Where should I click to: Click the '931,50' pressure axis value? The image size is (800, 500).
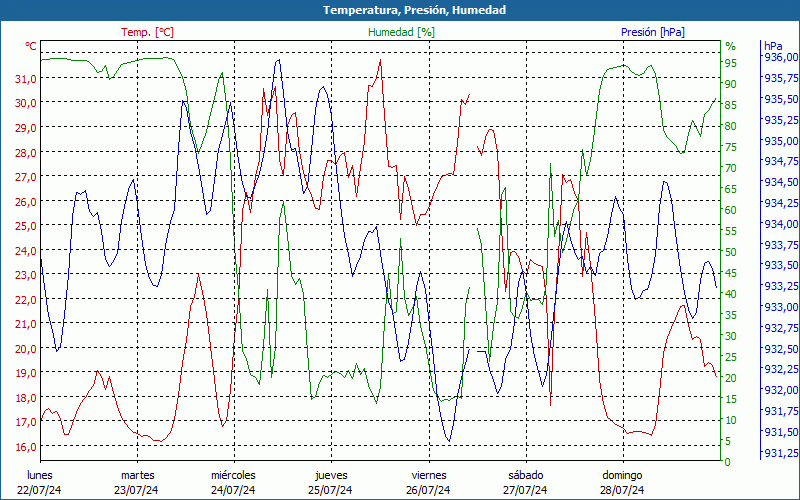780,432
